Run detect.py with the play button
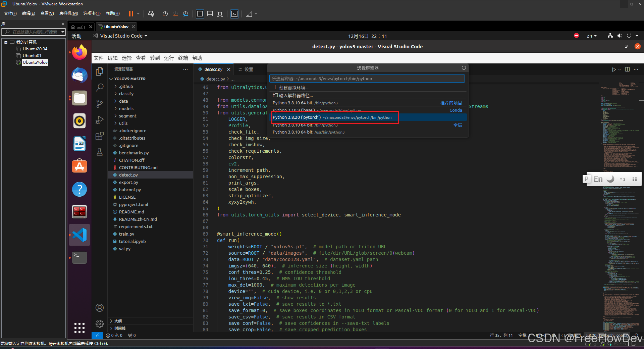The image size is (644, 349). pyautogui.click(x=614, y=69)
